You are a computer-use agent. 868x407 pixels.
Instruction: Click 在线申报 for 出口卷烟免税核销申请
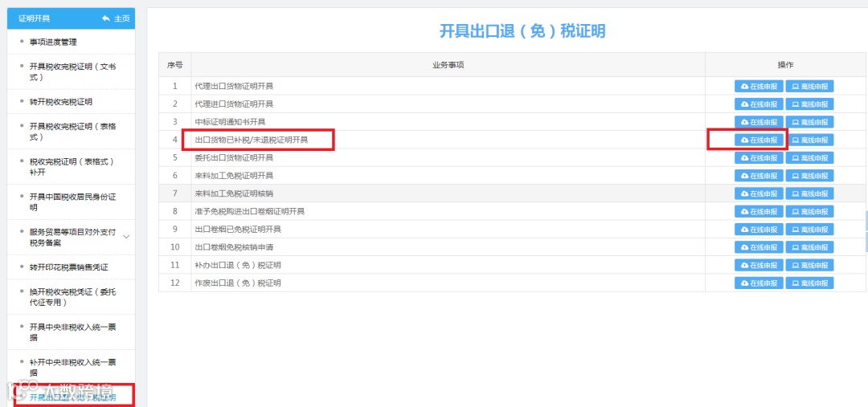pyautogui.click(x=759, y=247)
